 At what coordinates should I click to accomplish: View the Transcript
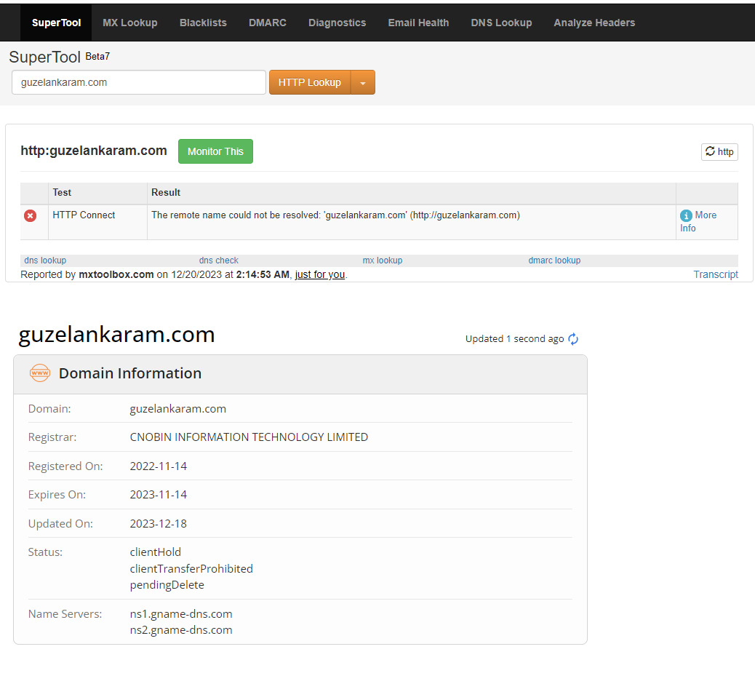point(716,274)
